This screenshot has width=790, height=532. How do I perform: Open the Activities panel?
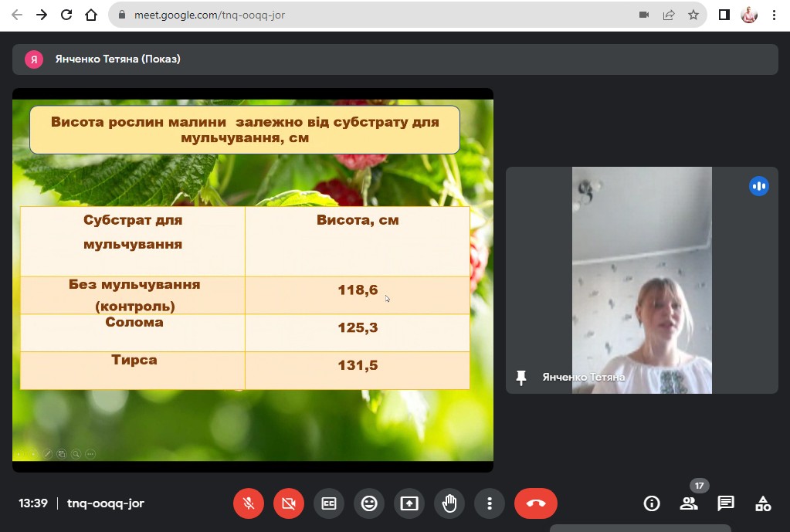click(x=763, y=503)
